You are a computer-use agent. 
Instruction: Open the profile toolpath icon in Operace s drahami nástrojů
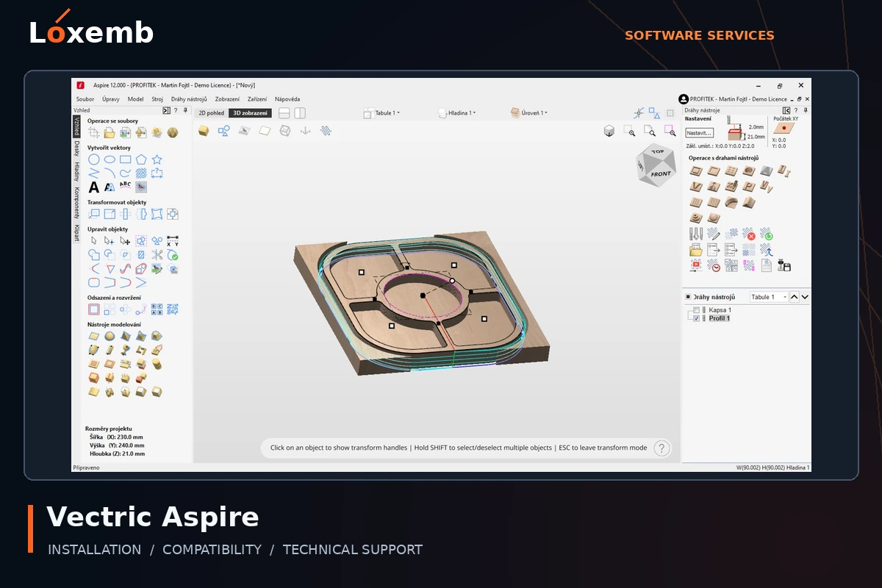pos(695,171)
